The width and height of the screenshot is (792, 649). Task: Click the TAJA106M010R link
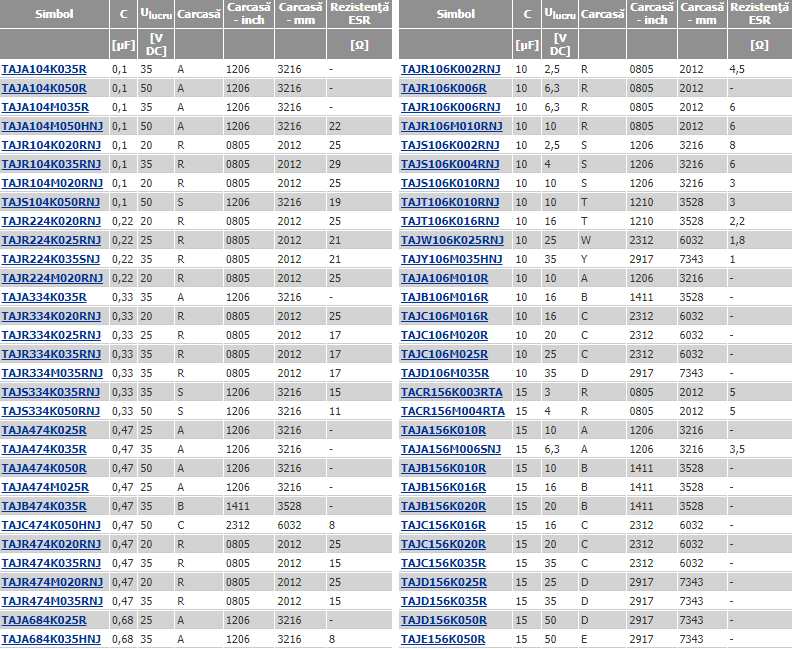(x=444, y=278)
